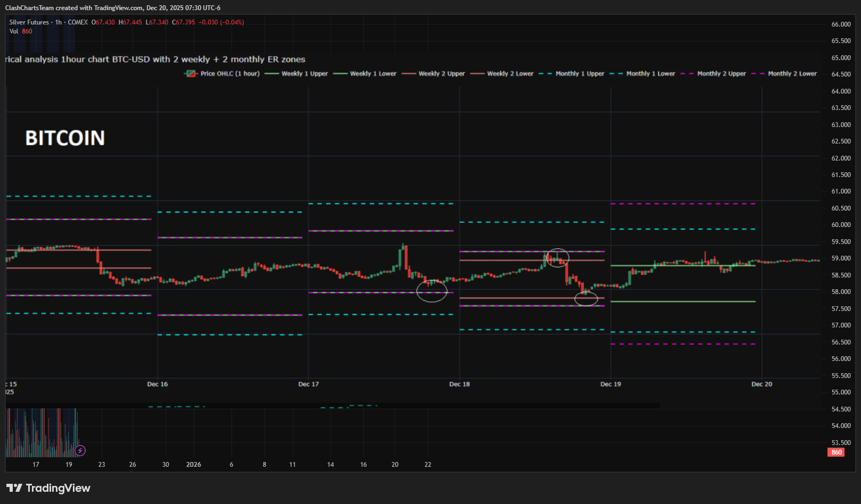Click the Dec 16 date label

(158, 384)
